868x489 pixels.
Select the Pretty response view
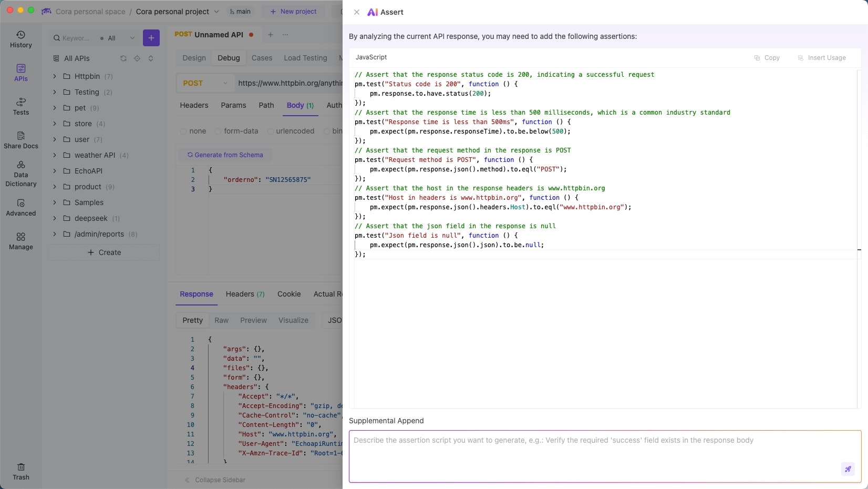(x=193, y=320)
